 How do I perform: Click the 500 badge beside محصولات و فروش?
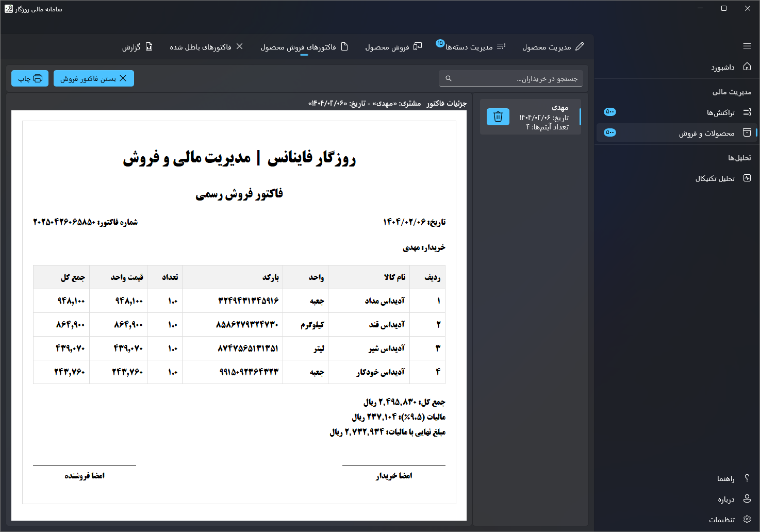tap(610, 132)
